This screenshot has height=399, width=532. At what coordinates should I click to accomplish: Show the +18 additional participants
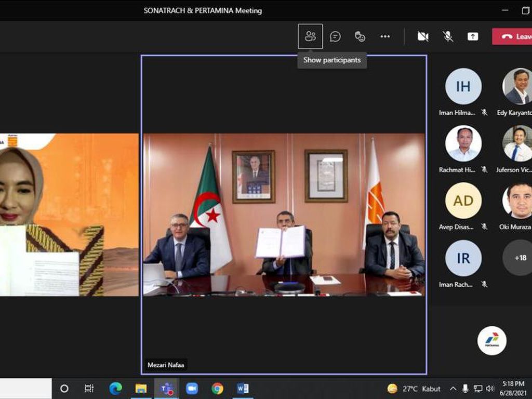coord(517,258)
